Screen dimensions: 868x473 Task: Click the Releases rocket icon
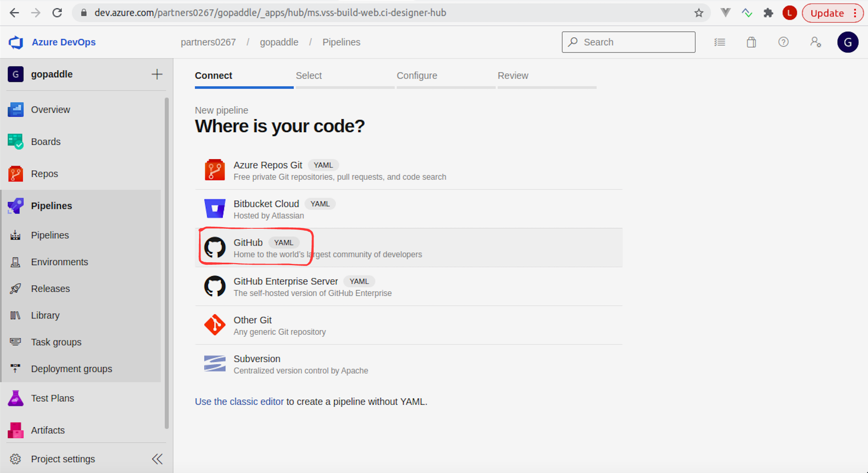coord(16,288)
